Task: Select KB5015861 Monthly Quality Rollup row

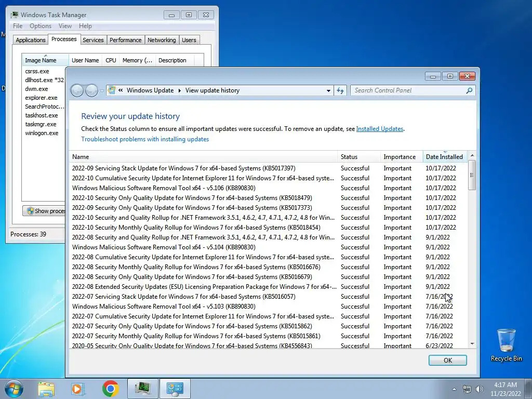Action: coord(268,336)
